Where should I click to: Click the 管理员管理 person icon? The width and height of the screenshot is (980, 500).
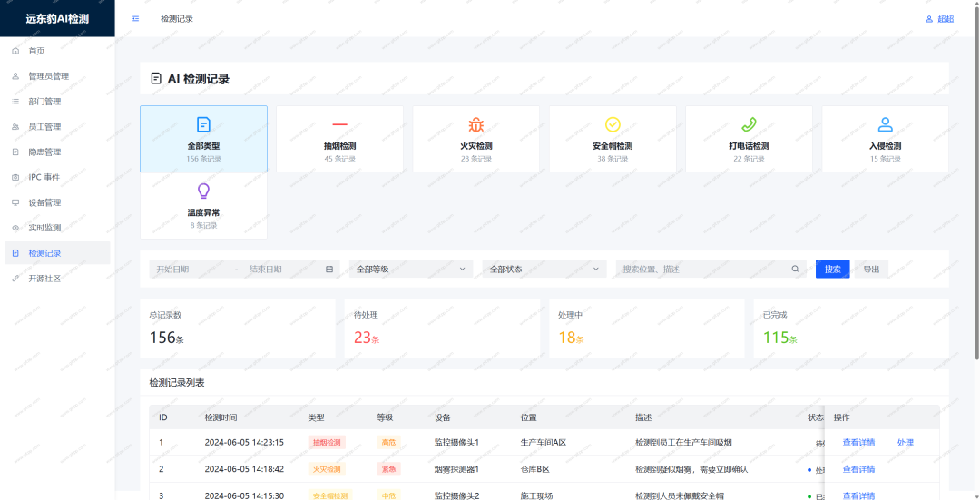[15, 76]
